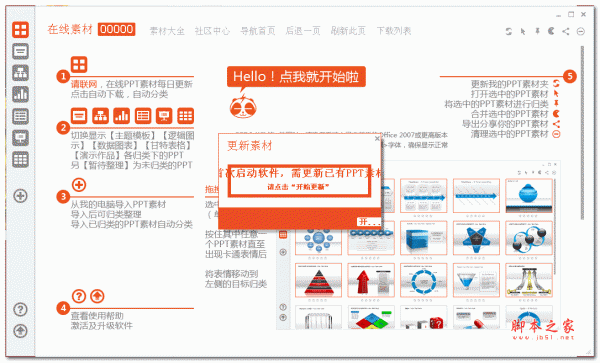Open logic diagrams category in sidebar

[x=20, y=73]
